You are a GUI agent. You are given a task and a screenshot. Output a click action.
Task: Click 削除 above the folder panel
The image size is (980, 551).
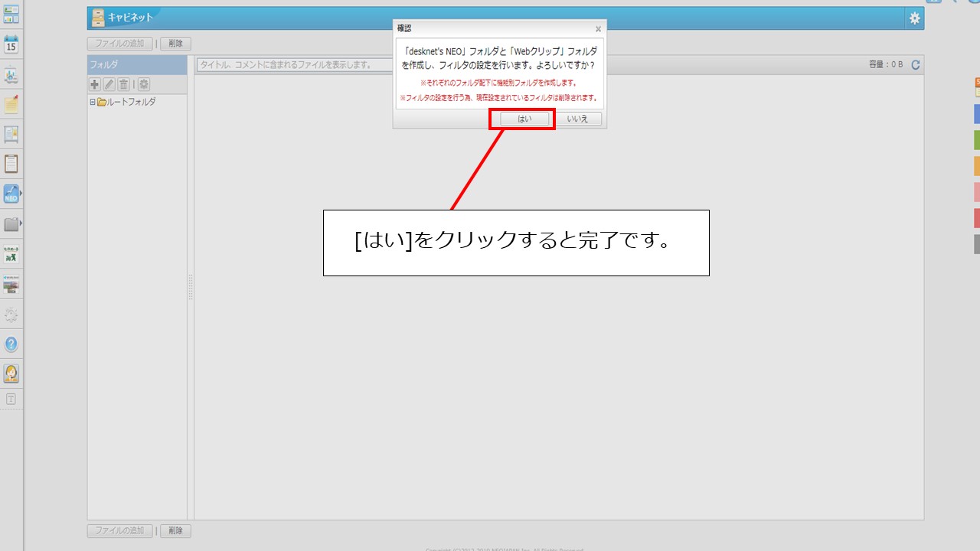[x=175, y=44]
